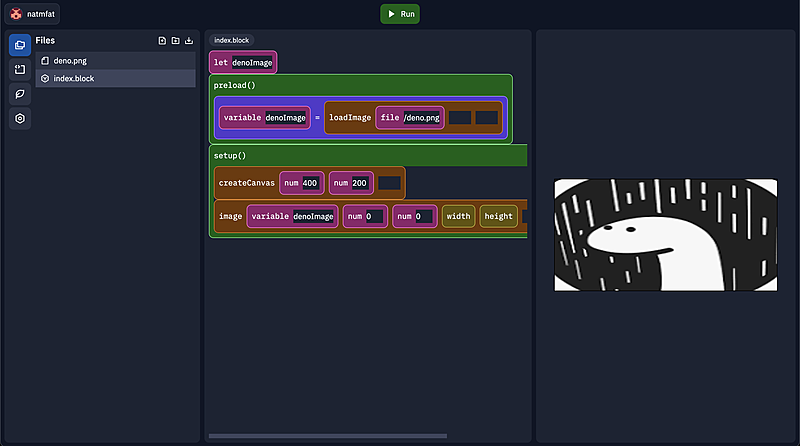Open the leaf icon panel in sidebar
The height and width of the screenshot is (446, 800).
click(x=20, y=94)
